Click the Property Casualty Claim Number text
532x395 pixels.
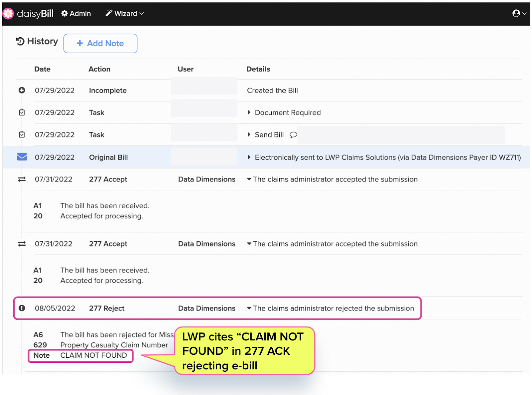point(114,345)
